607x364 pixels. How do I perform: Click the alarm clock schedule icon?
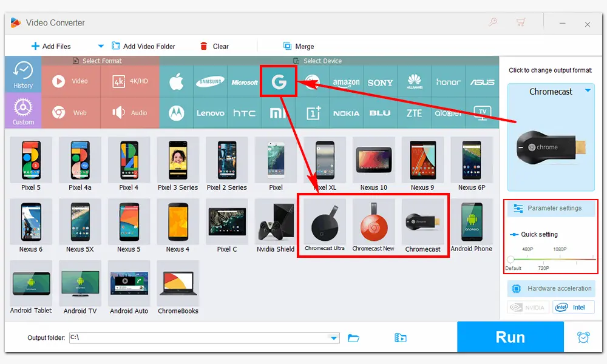click(x=583, y=337)
